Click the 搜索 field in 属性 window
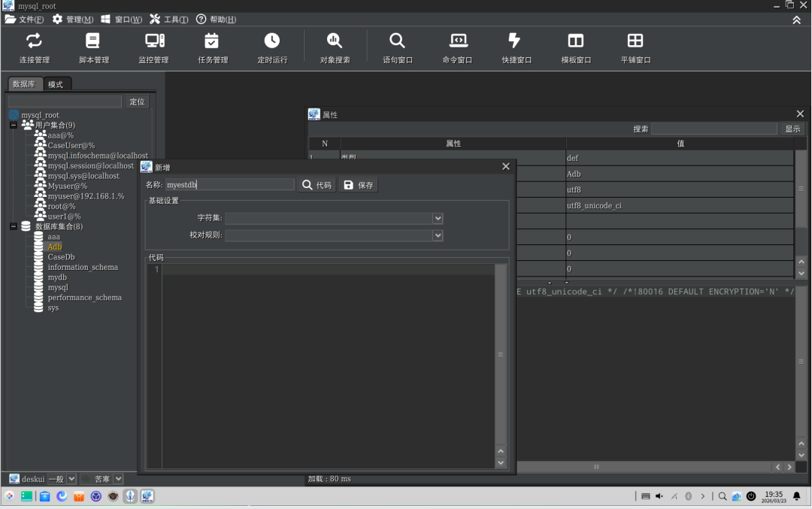The width and height of the screenshot is (812, 509). [714, 129]
